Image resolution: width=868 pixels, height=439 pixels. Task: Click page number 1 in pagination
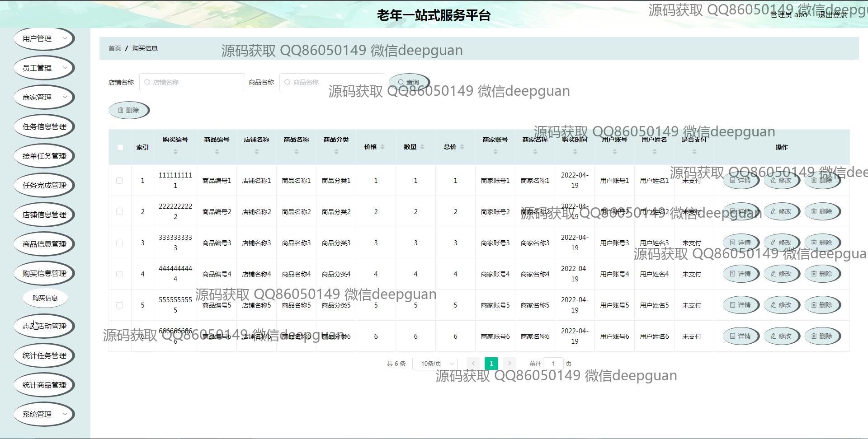(x=491, y=364)
